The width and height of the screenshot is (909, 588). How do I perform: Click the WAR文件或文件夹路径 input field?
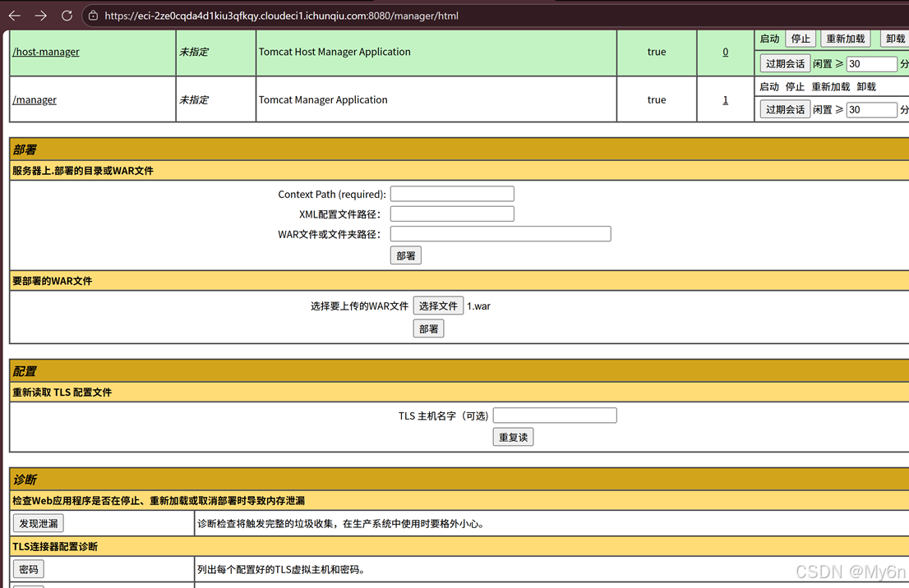[501, 233]
